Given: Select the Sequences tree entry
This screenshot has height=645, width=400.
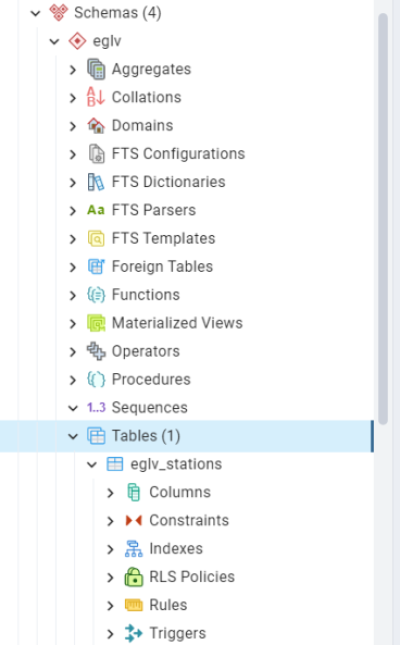Looking at the screenshot, I should [x=150, y=408].
